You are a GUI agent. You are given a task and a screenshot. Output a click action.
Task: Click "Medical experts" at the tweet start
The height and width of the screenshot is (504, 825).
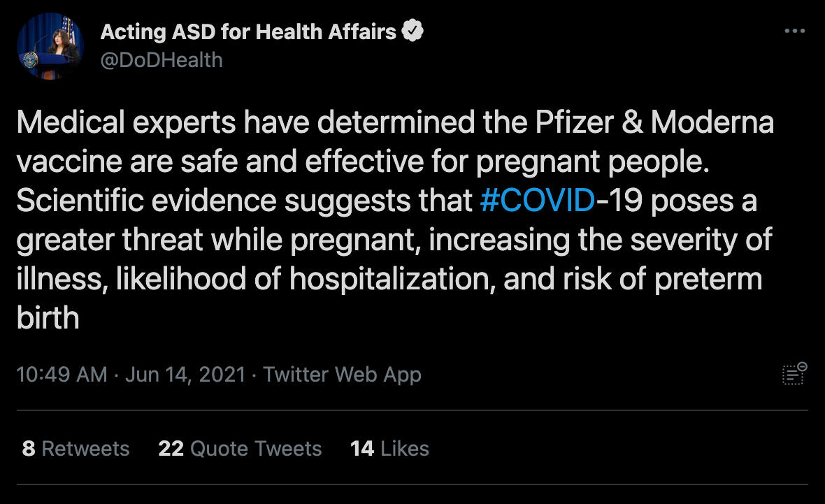[x=125, y=122]
